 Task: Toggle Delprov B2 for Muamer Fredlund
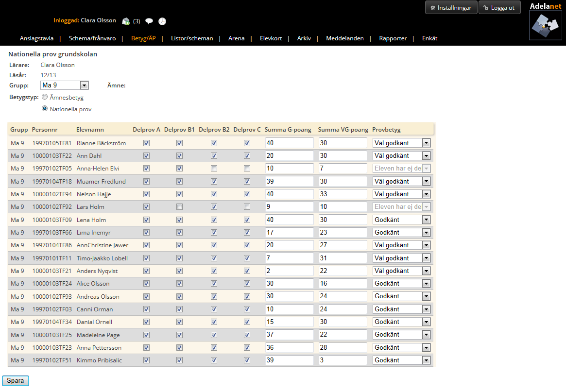[x=214, y=181]
